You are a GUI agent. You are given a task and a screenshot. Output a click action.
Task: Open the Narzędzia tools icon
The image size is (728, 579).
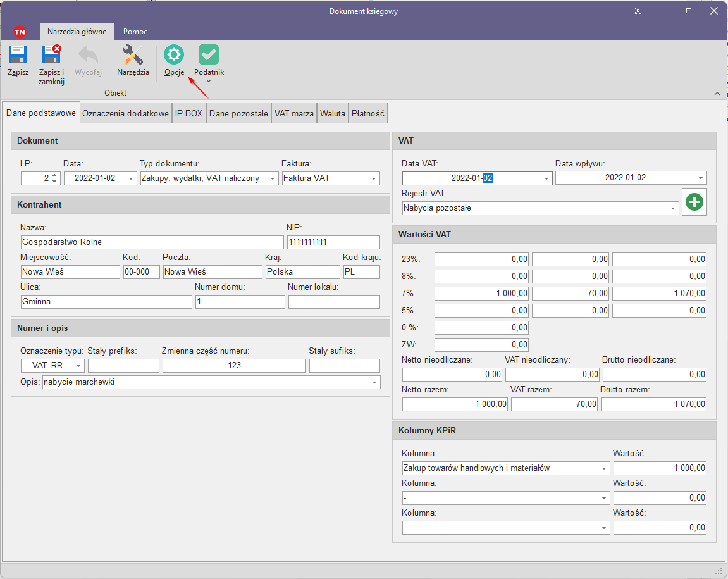pos(133,56)
